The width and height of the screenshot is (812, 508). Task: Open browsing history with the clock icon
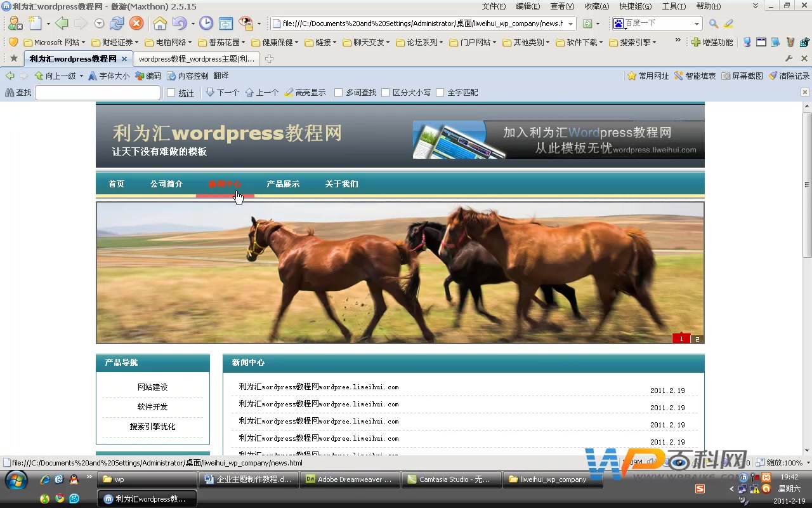(207, 23)
